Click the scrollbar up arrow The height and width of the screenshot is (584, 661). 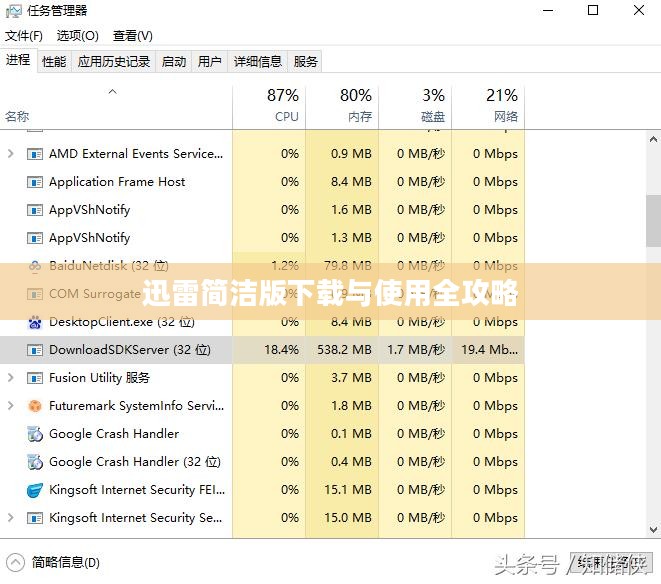point(653,139)
